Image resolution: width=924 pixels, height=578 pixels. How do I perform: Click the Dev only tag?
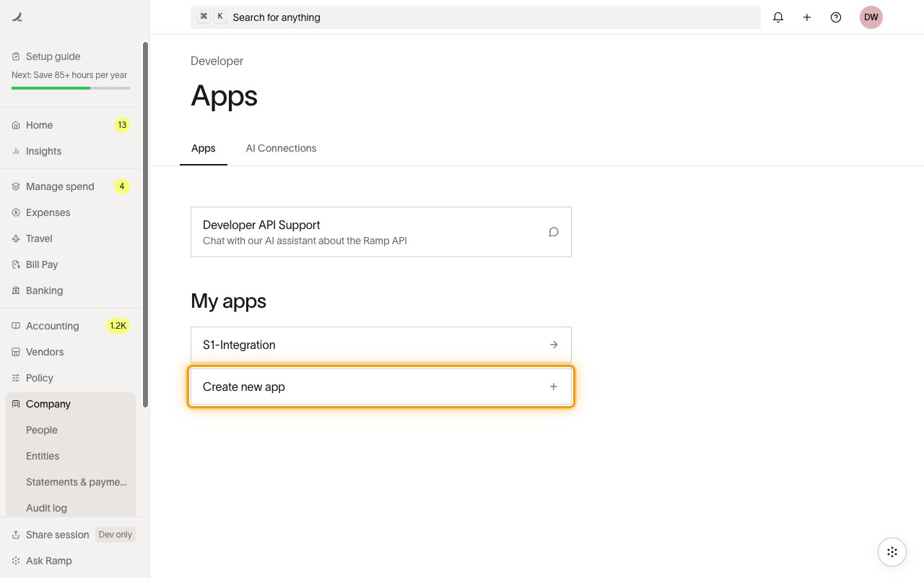click(x=115, y=535)
